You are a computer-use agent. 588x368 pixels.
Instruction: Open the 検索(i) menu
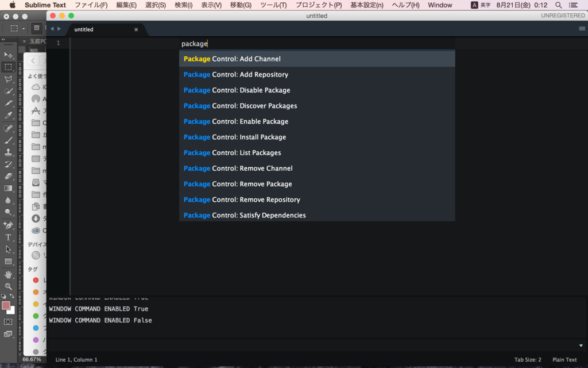(x=184, y=5)
